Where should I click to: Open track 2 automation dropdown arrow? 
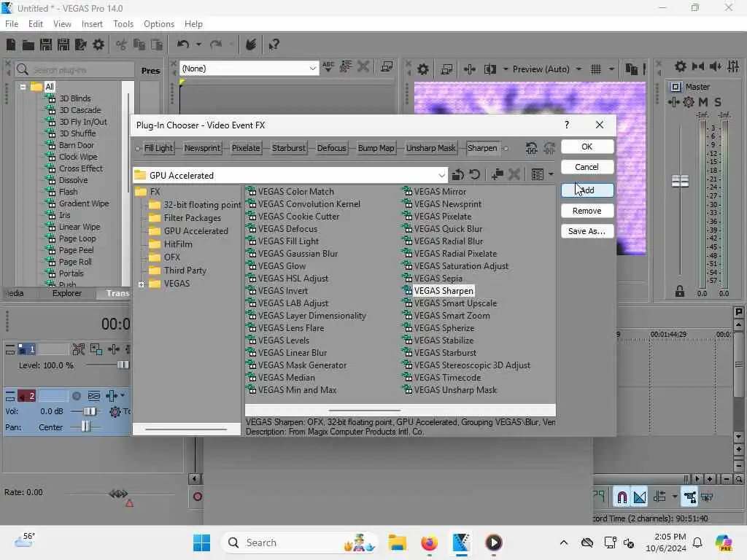[123, 396]
